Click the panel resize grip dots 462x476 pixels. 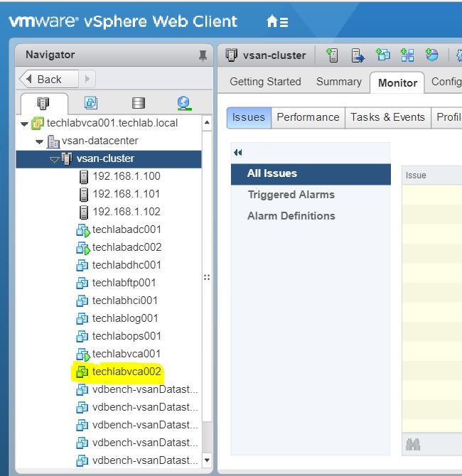point(207,277)
